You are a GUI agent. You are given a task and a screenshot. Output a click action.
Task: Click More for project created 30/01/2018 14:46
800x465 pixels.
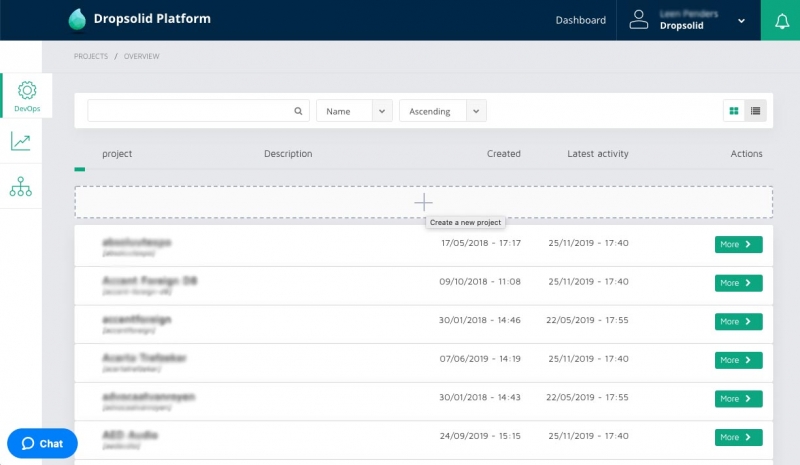pos(738,322)
